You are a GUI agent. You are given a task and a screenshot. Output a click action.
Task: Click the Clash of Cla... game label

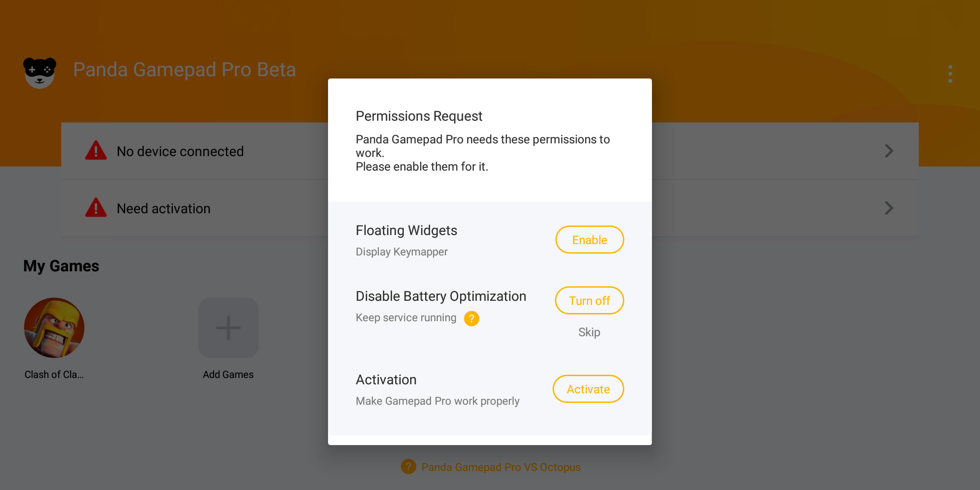(x=54, y=374)
